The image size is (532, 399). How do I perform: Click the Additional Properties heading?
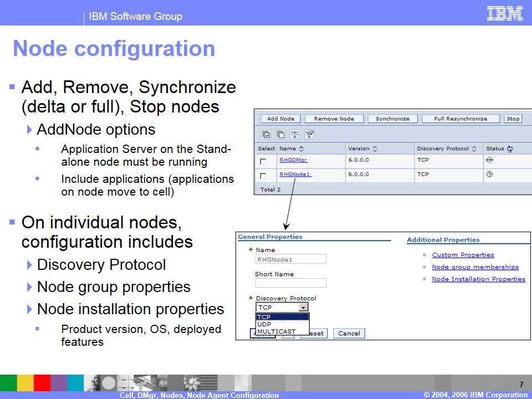(x=443, y=240)
